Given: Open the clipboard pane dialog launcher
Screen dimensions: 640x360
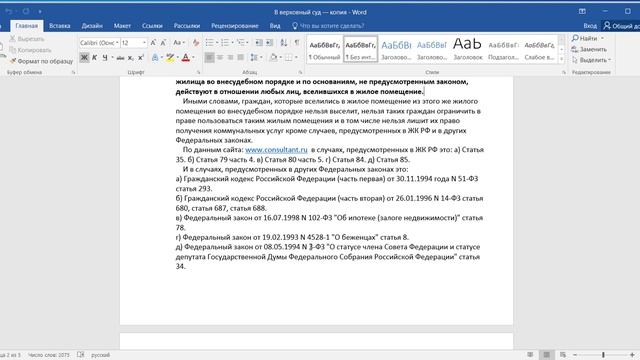Looking at the screenshot, I should (73, 72).
